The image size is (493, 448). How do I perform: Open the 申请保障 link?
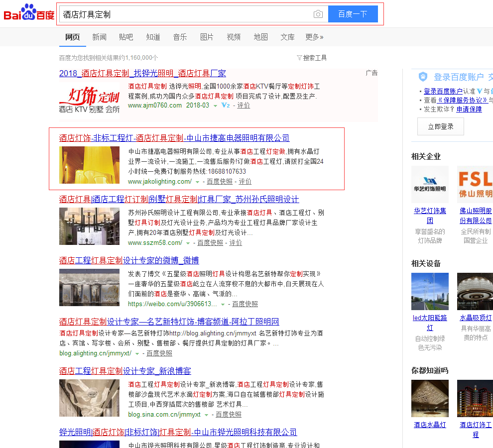[x=469, y=109]
